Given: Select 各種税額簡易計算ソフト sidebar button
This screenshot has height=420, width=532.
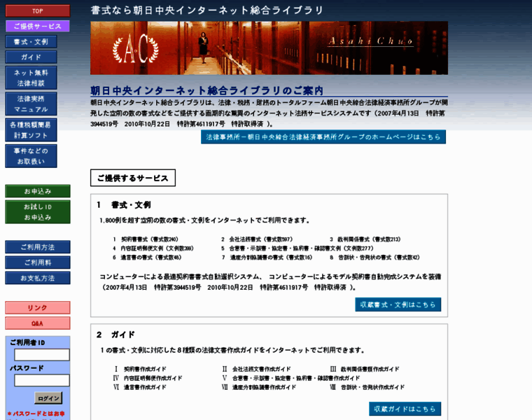Looking at the screenshot, I should pyautogui.click(x=31, y=130).
